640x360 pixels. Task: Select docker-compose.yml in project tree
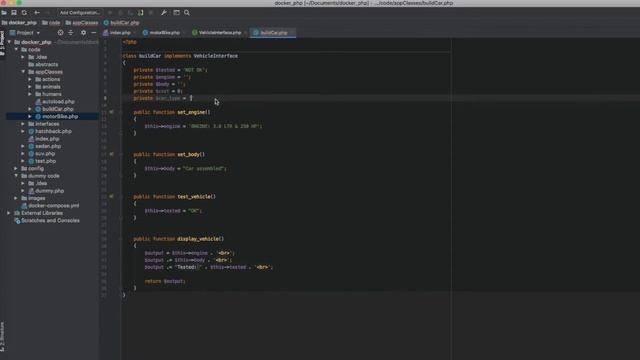point(50,206)
